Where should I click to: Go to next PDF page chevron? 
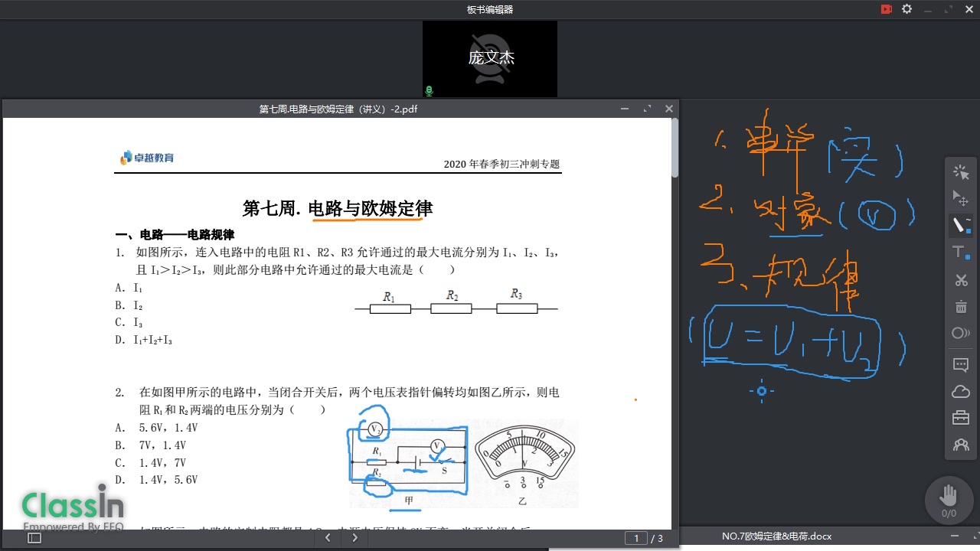pyautogui.click(x=354, y=537)
